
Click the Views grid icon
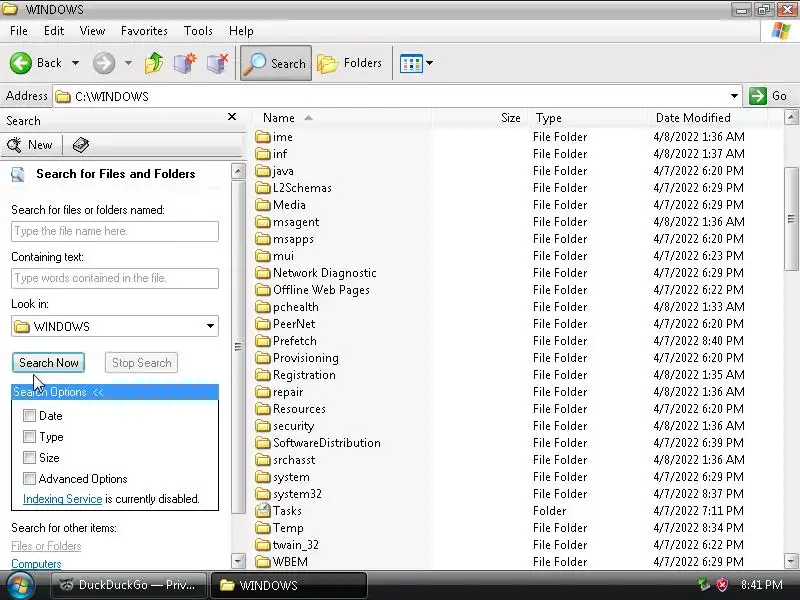pos(411,64)
